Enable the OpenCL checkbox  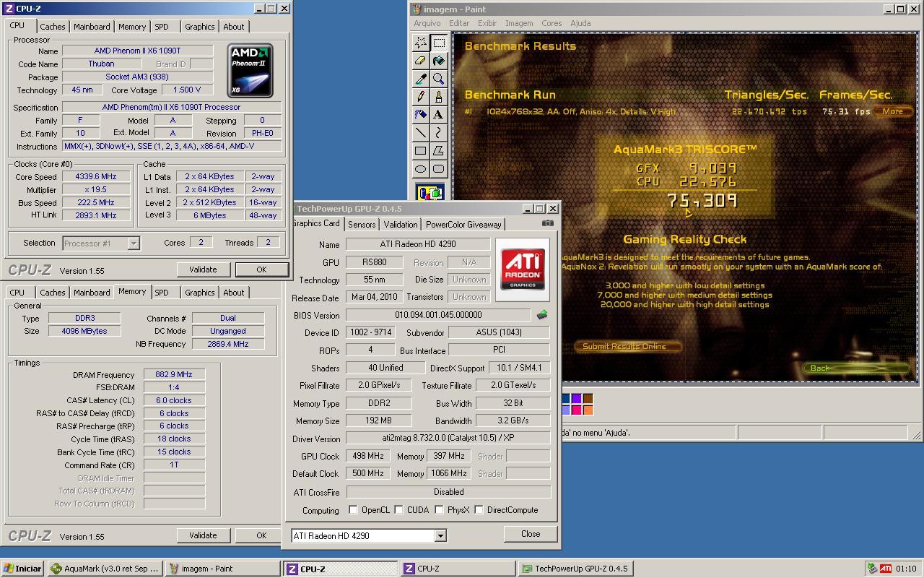click(x=353, y=510)
